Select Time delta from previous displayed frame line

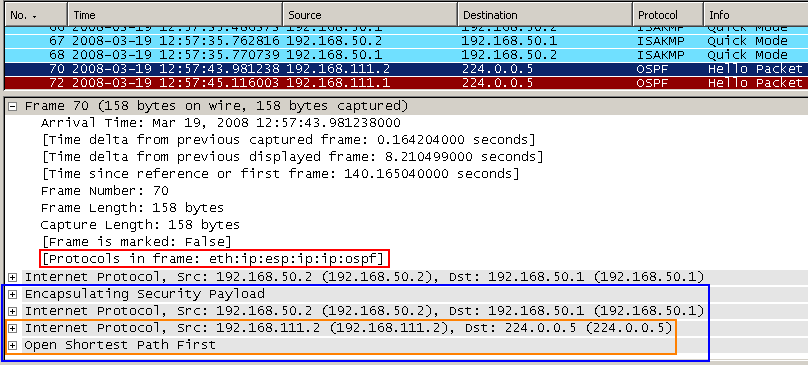[292, 157]
